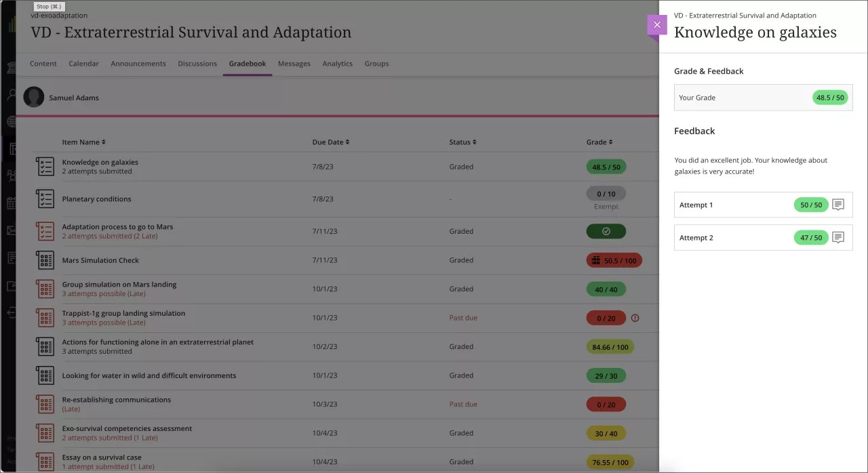Screen dimensions: 868x473
Task: Open feedback comment icon for Attempt 2
Action: [838, 238]
